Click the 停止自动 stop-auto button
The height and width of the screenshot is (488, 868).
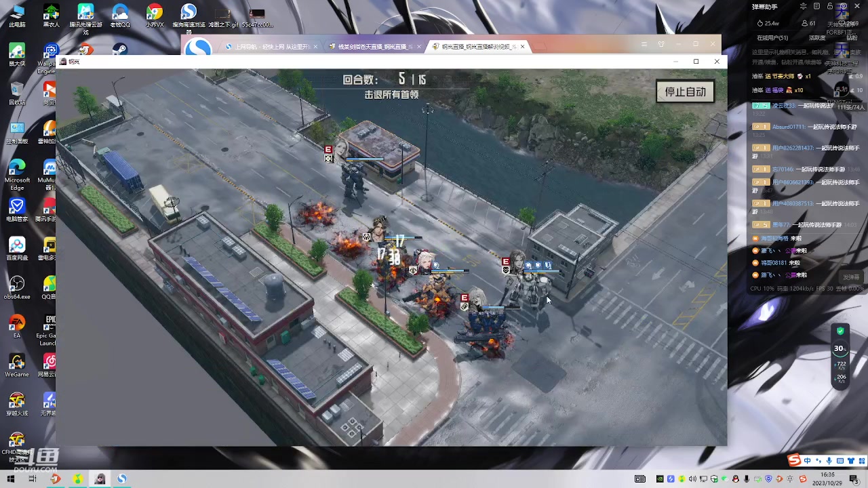[685, 91]
